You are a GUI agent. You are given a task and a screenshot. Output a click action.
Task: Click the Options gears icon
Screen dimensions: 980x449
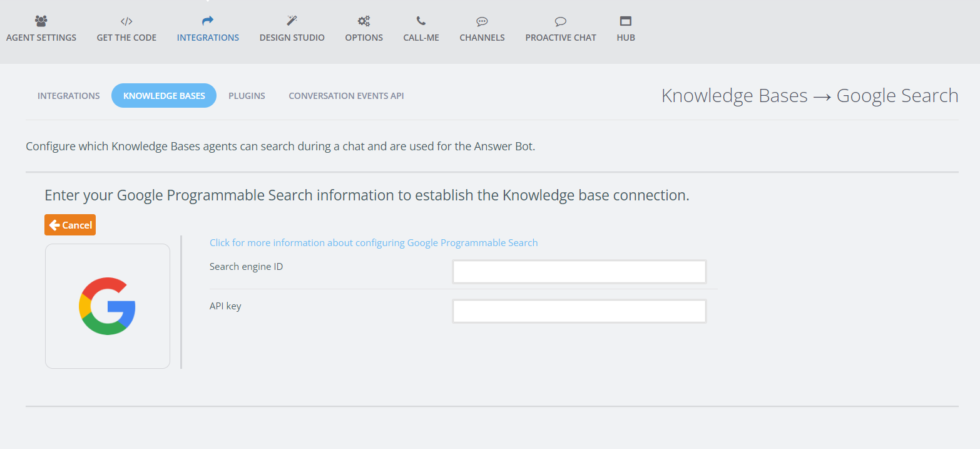tap(364, 21)
